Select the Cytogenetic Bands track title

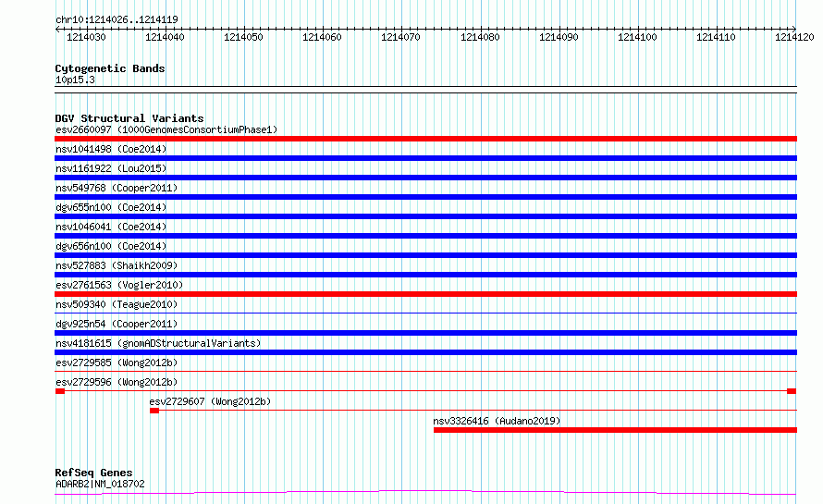tap(110, 68)
